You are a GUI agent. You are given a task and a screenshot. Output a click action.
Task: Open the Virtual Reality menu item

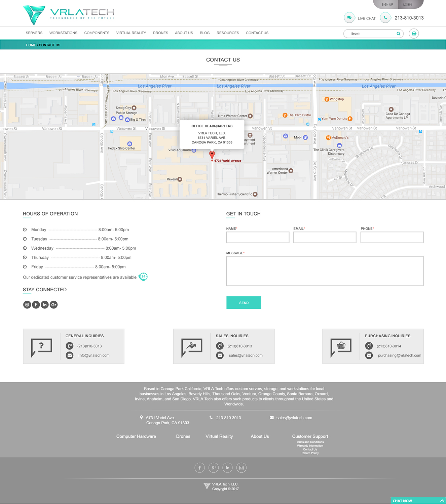coord(131,33)
